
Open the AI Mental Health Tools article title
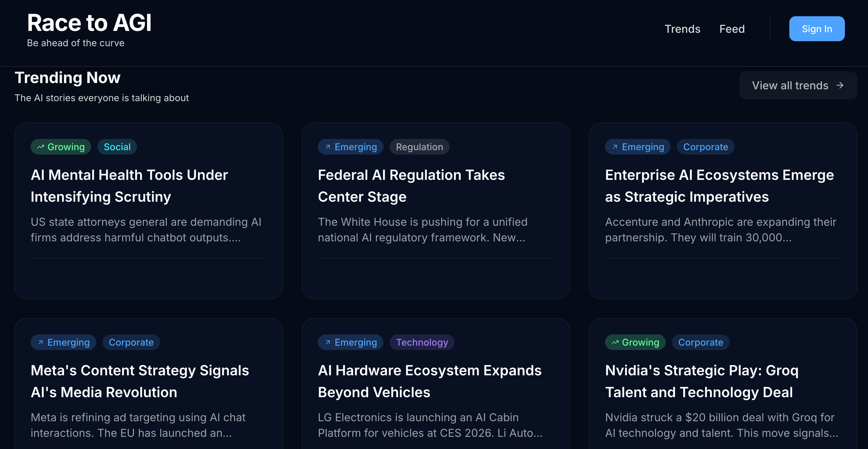[129, 186]
